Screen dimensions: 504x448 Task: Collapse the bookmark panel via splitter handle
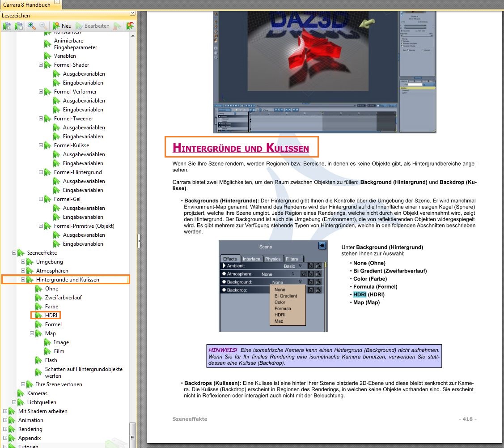pyautogui.click(x=139, y=241)
